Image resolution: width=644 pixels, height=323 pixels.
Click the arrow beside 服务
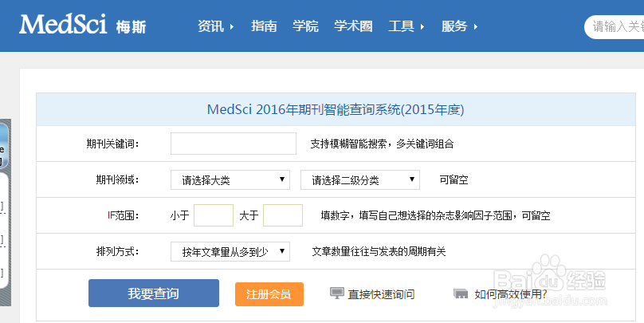476,27
